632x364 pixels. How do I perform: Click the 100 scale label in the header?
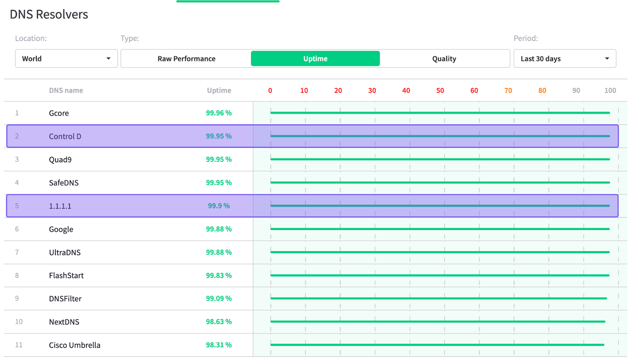pos(610,90)
